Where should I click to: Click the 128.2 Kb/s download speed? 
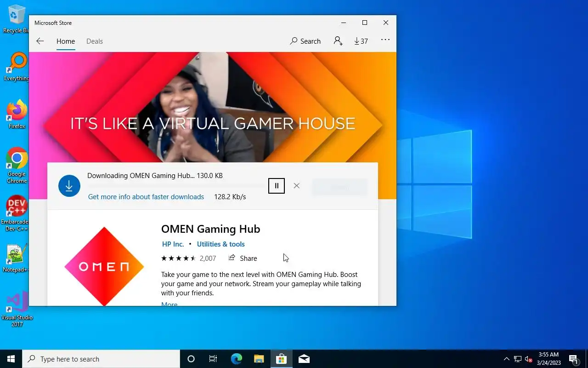point(230,197)
